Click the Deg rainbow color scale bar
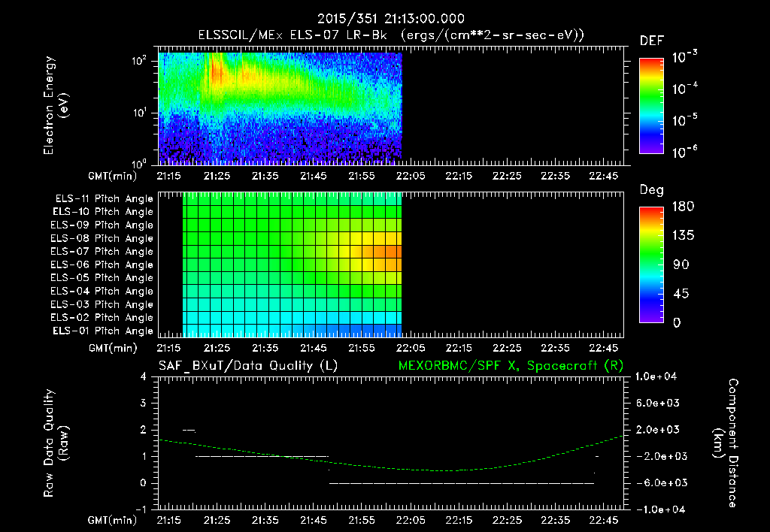Viewport: 770px width, 532px height. pos(651,265)
